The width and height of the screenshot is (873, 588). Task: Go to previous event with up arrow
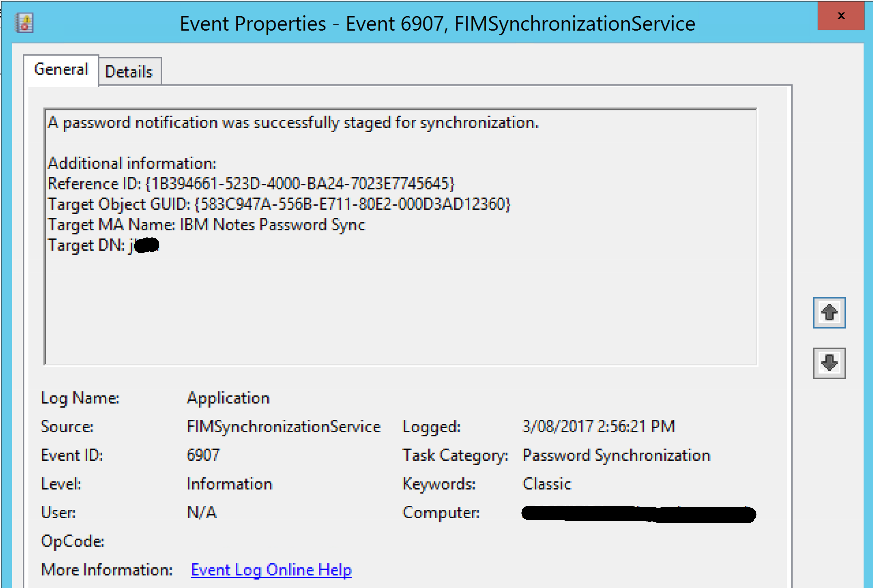click(x=829, y=313)
